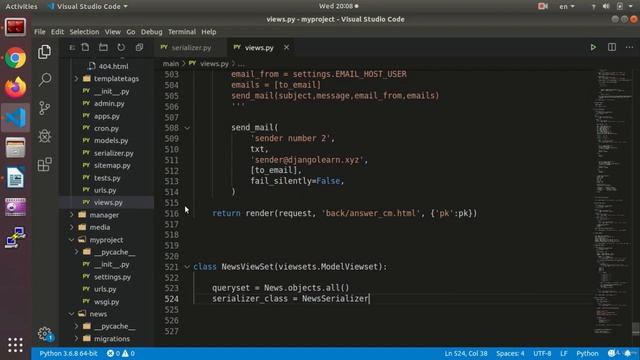640x360 pixels.
Task: Open the Edit menu
Action: coord(57,32)
